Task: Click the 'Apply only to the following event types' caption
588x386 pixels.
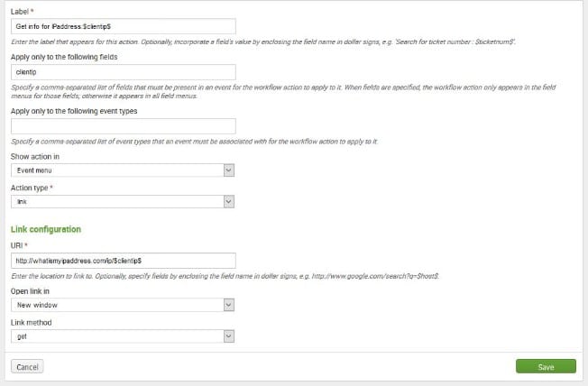Action: (x=76, y=110)
